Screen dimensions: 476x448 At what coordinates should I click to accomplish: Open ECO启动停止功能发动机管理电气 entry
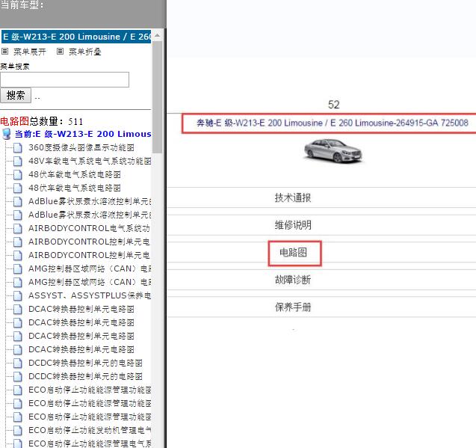click(90, 430)
